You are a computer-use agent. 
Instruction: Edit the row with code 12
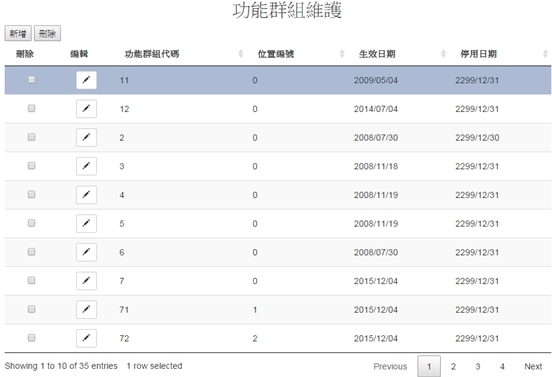[86, 109]
